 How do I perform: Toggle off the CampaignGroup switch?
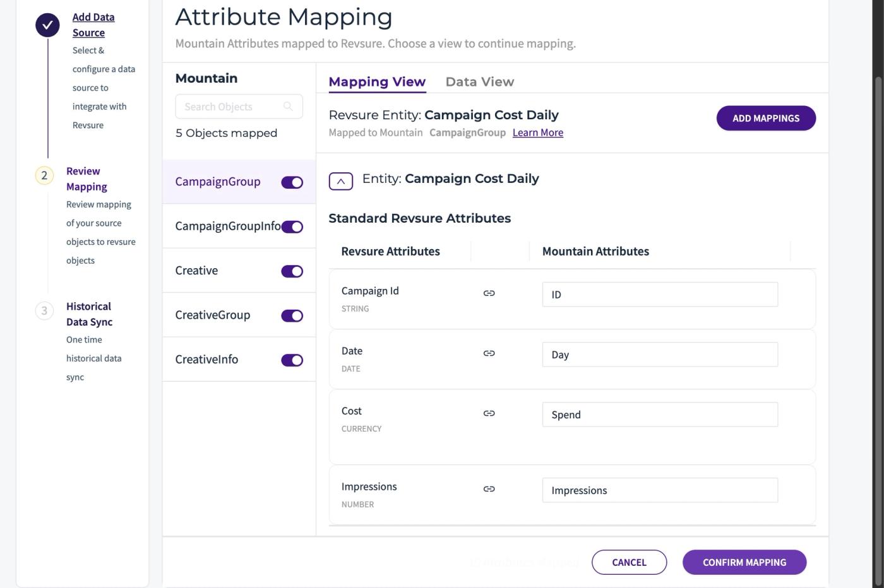pos(292,182)
